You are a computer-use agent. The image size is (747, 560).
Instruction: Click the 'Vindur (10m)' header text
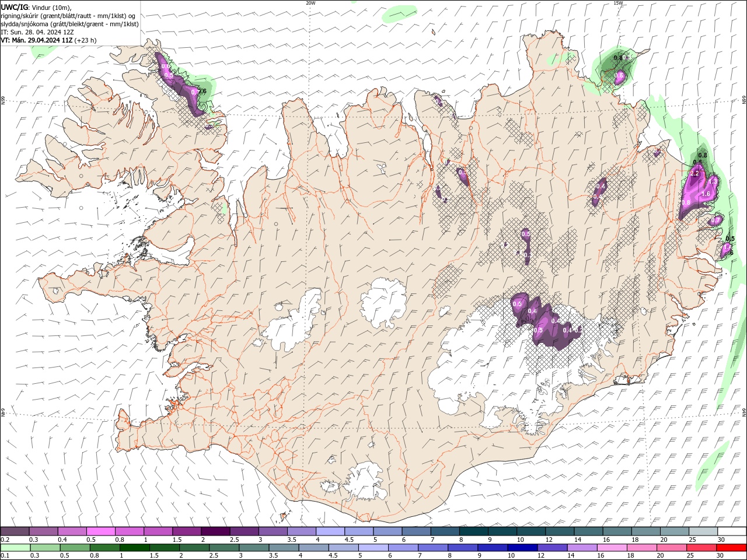tap(51, 7)
